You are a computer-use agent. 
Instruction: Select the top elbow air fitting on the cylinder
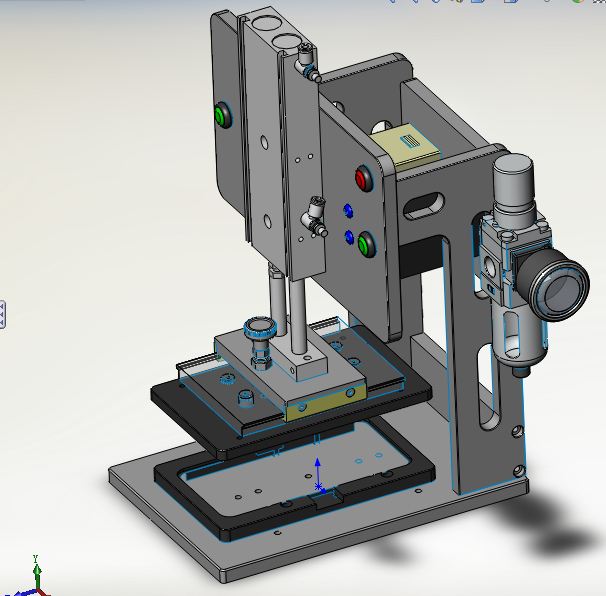coord(308,63)
